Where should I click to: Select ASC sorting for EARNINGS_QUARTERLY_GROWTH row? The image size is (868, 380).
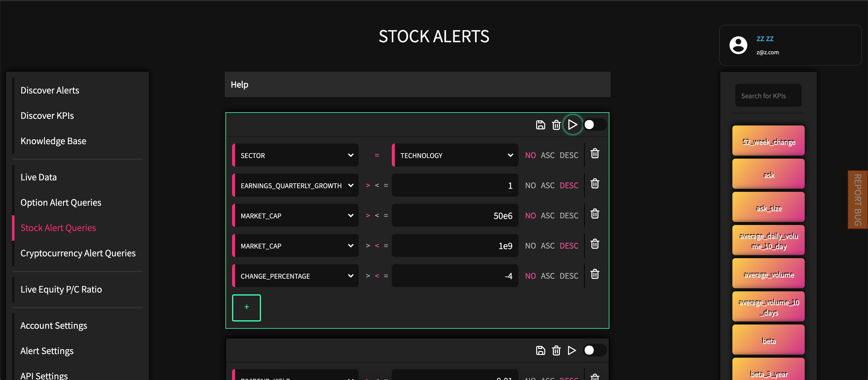point(548,185)
